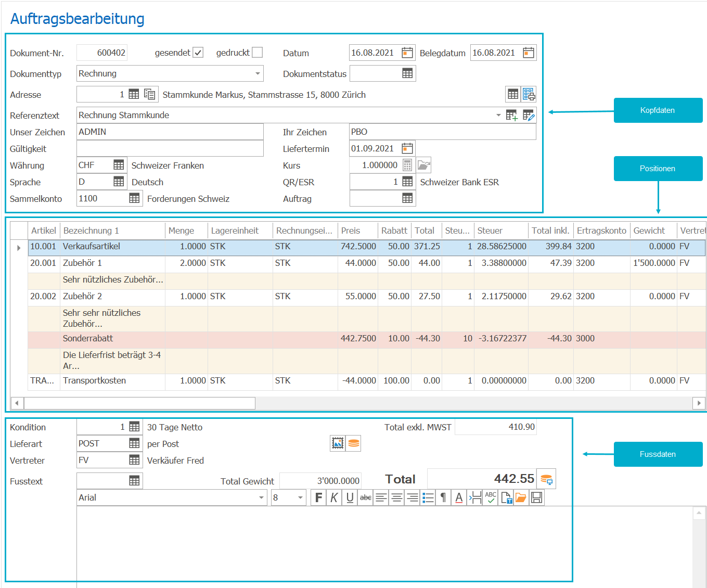
Task: Insert a bullet list in the footer text
Action: click(x=428, y=497)
